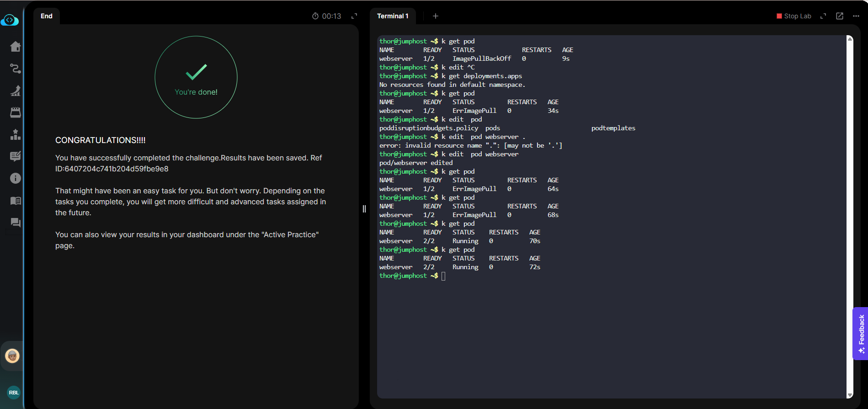The height and width of the screenshot is (409, 868).
Task: Expand the task panel to fullscreen
Action: point(354,16)
